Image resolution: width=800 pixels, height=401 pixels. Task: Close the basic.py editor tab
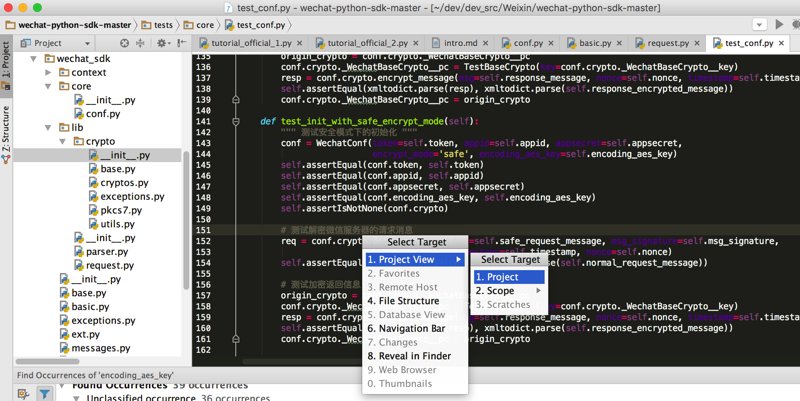tap(619, 43)
